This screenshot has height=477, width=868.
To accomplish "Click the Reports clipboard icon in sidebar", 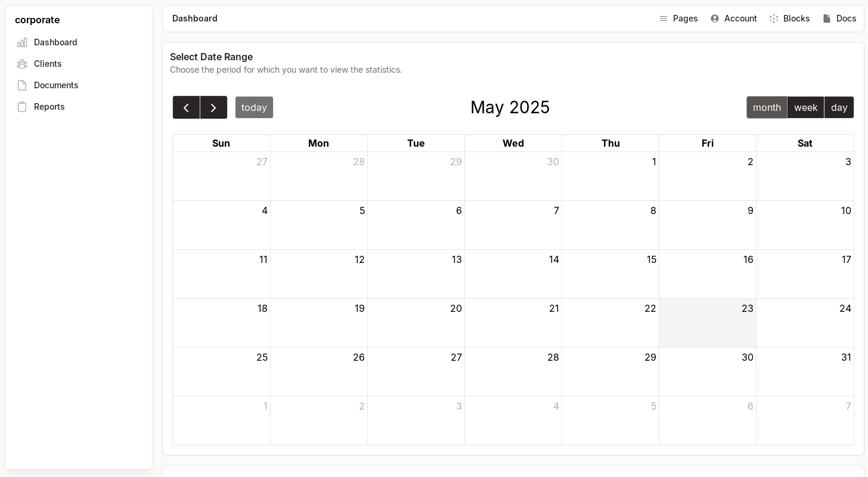I will click(x=22, y=107).
